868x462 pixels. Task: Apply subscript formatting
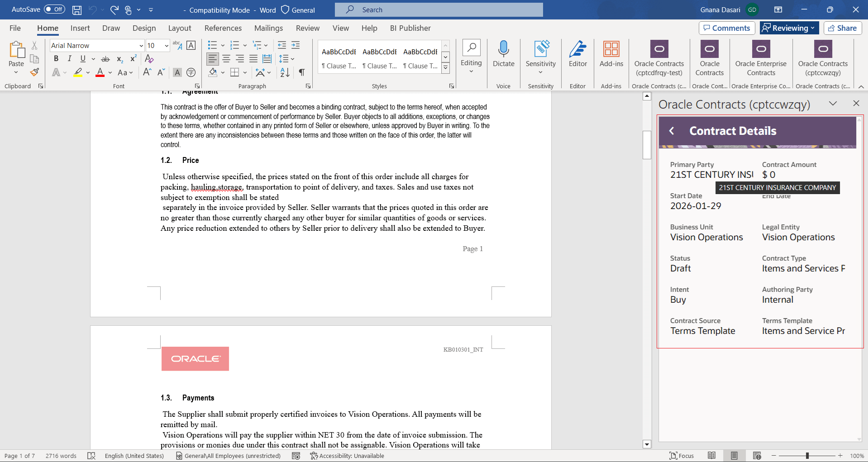click(120, 59)
